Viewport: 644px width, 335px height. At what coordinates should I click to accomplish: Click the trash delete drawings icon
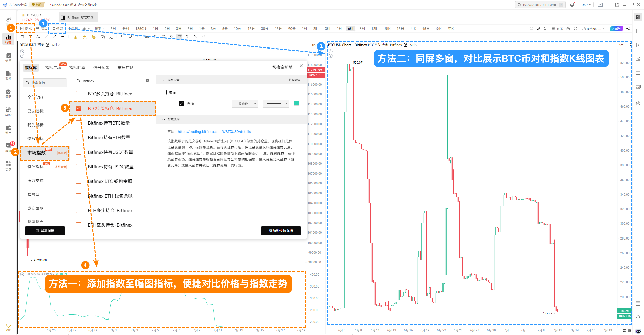(187, 37)
